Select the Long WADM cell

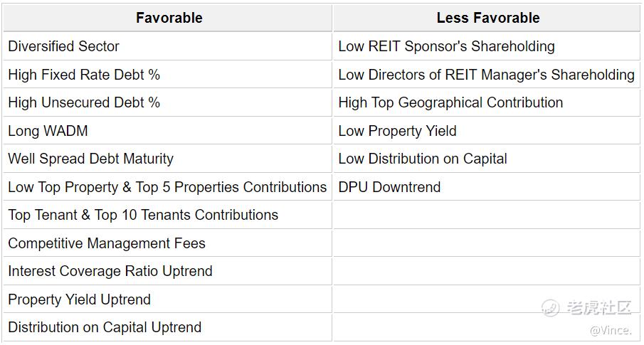pyautogui.click(x=167, y=131)
